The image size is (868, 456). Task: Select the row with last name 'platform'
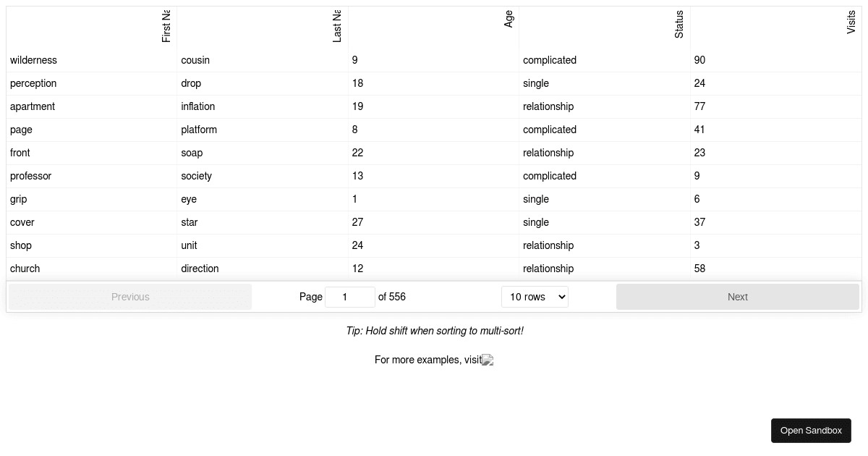pos(200,130)
